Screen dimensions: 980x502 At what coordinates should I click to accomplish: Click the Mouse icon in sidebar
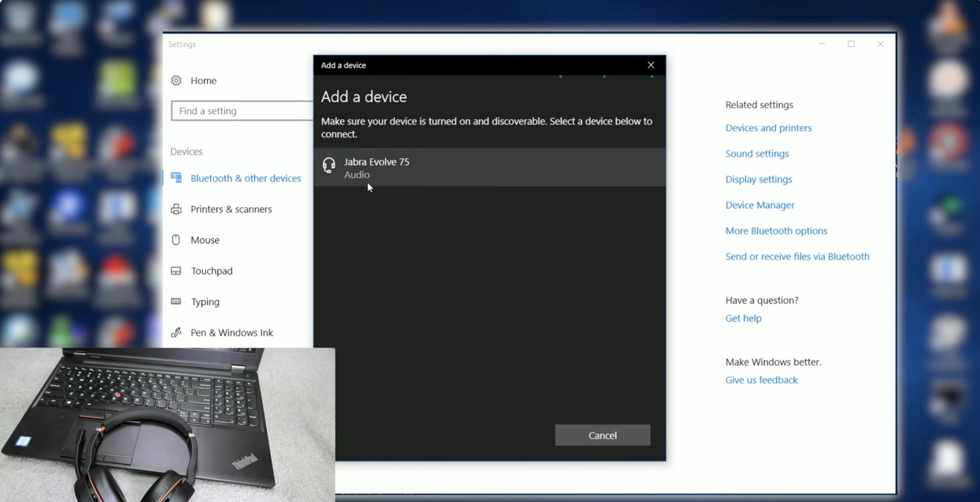pyautogui.click(x=176, y=240)
